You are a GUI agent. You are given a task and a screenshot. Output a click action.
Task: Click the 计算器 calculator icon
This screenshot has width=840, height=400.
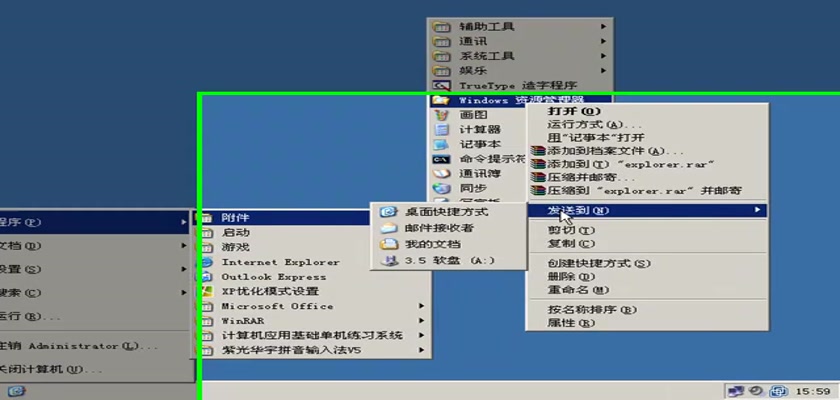(442, 130)
